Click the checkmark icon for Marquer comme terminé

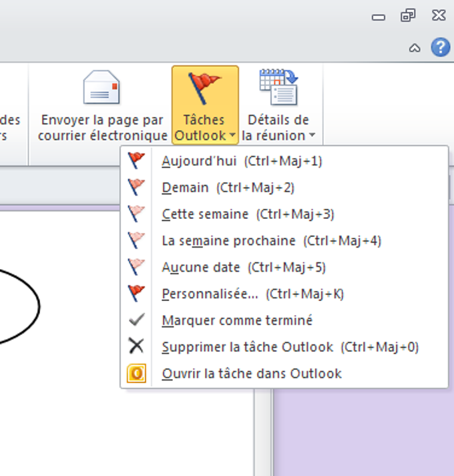137,320
